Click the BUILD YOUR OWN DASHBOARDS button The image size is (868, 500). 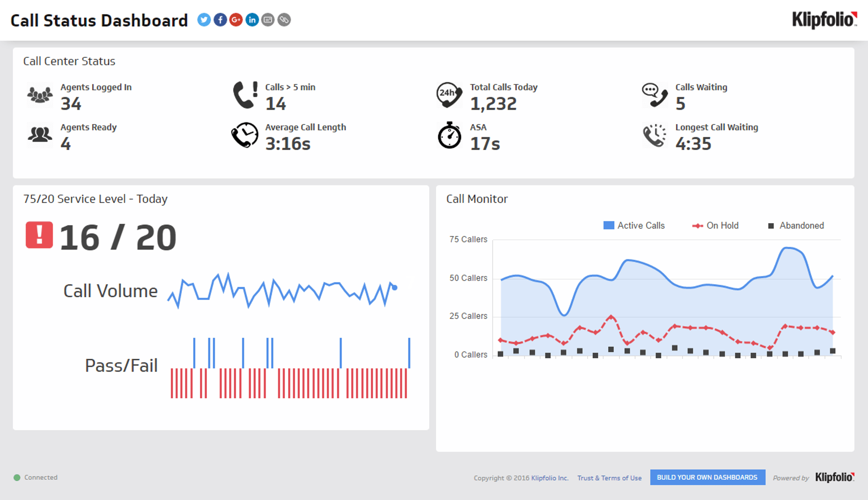pyautogui.click(x=707, y=477)
